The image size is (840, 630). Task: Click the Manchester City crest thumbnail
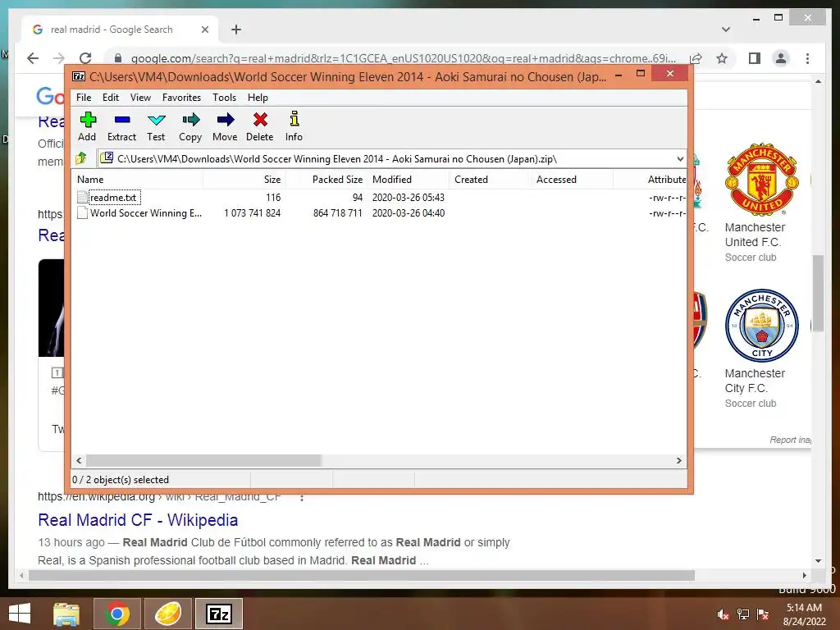click(x=762, y=325)
